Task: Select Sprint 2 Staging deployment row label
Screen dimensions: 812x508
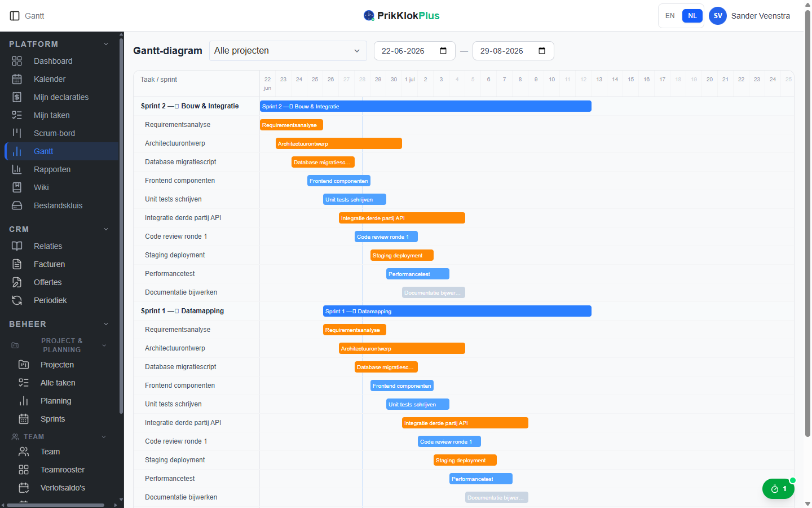Action: tap(175, 255)
